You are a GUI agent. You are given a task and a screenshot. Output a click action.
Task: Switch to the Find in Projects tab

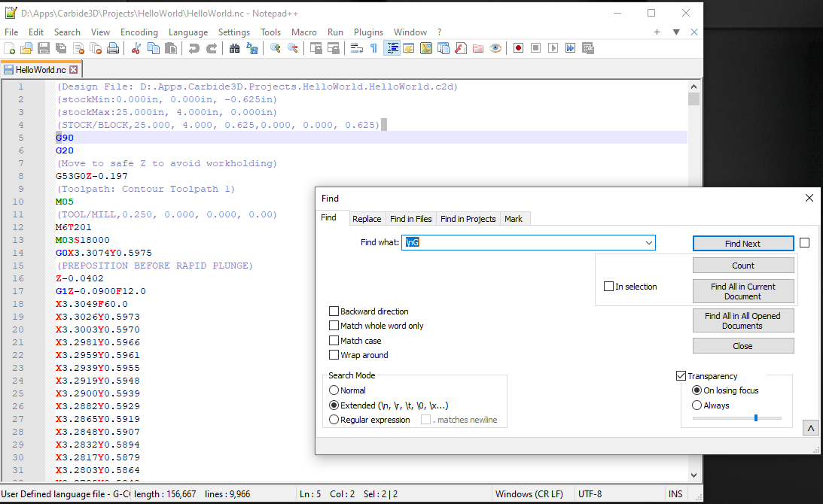tap(468, 219)
